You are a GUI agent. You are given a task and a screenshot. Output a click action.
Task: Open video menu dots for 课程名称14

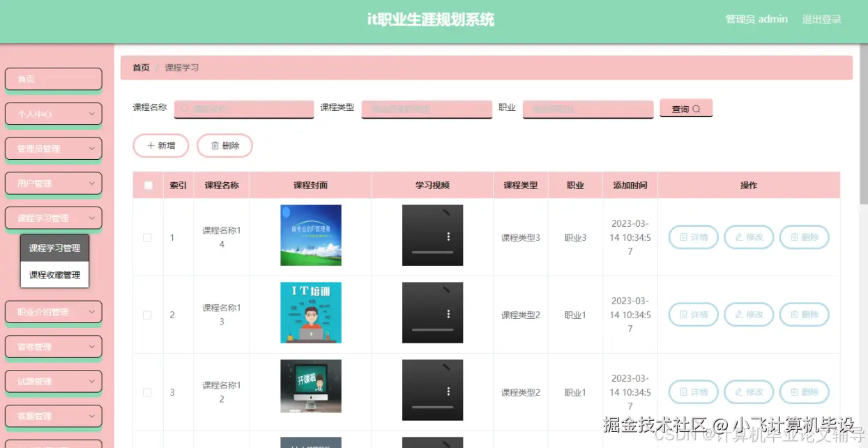click(448, 237)
